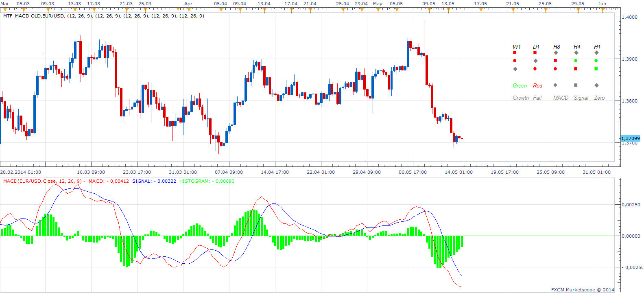The image size is (644, 293).
Task: Click the current price tag 1,37099
Action: tap(630, 138)
